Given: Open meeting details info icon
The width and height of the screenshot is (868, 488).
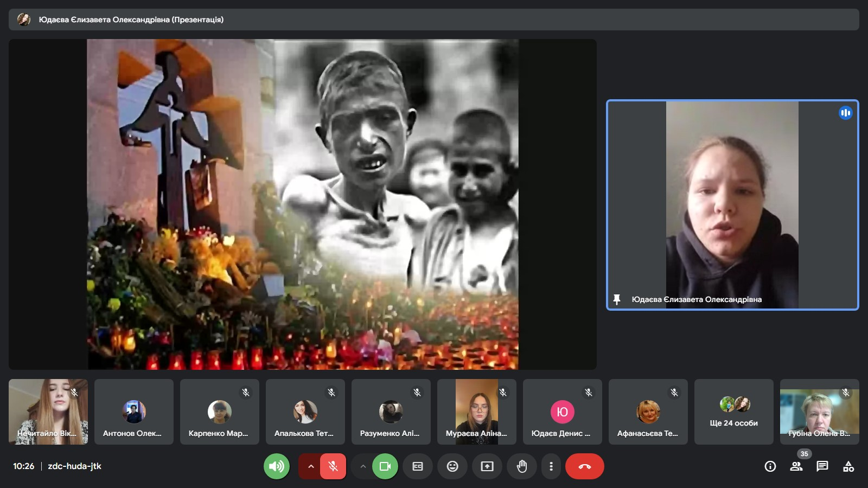Looking at the screenshot, I should tap(770, 466).
